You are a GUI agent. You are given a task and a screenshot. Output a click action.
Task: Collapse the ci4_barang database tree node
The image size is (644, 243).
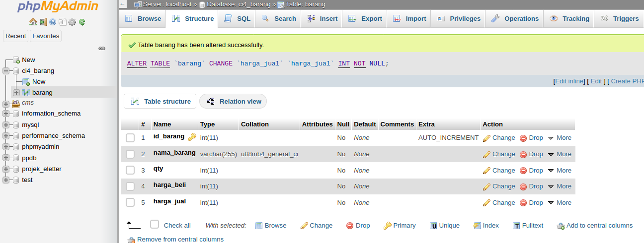click(6, 71)
